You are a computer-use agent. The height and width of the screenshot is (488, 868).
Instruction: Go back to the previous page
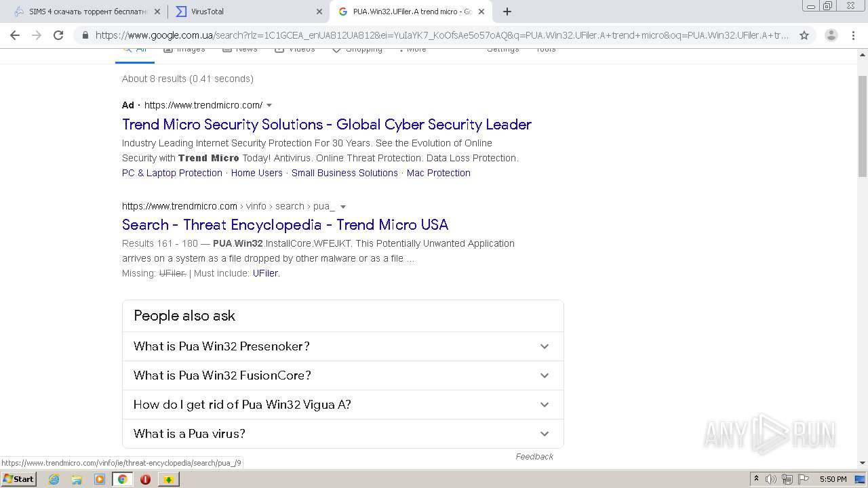point(15,35)
